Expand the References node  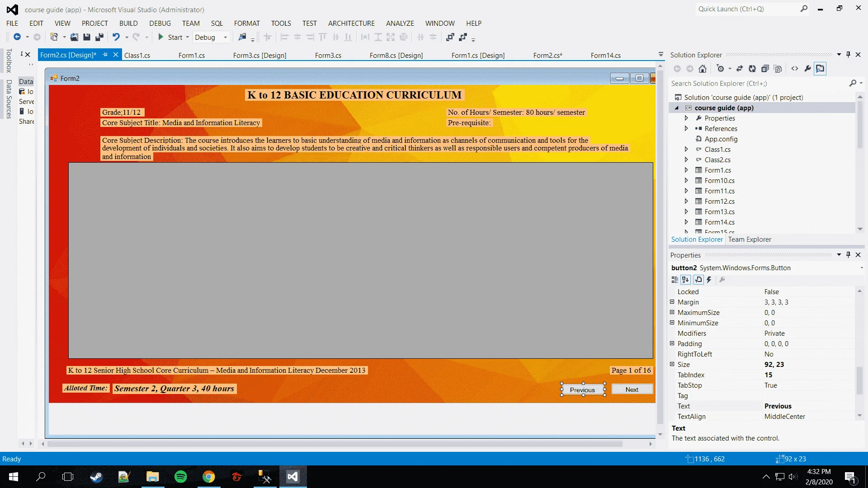pos(686,128)
